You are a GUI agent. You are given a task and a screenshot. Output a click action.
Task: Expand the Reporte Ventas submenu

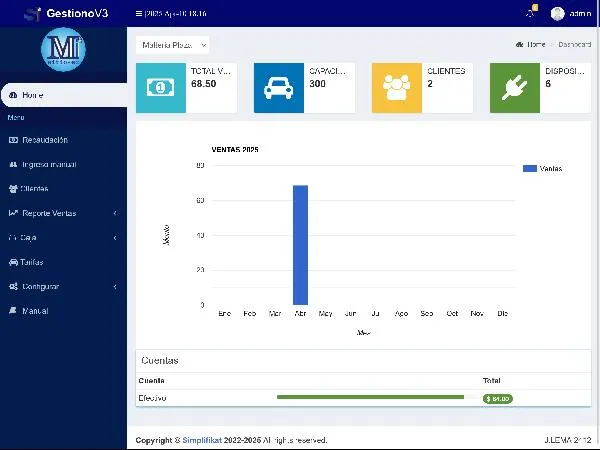[x=62, y=213]
